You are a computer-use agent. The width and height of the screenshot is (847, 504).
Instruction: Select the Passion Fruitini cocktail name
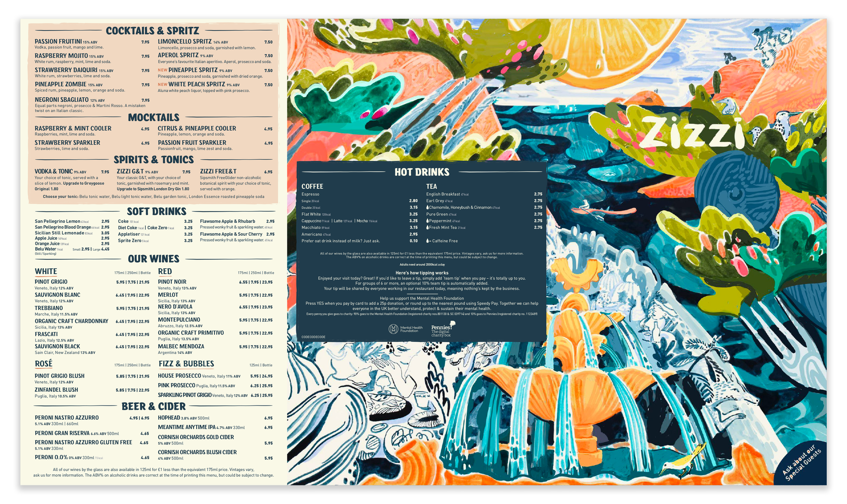pyautogui.click(x=58, y=41)
